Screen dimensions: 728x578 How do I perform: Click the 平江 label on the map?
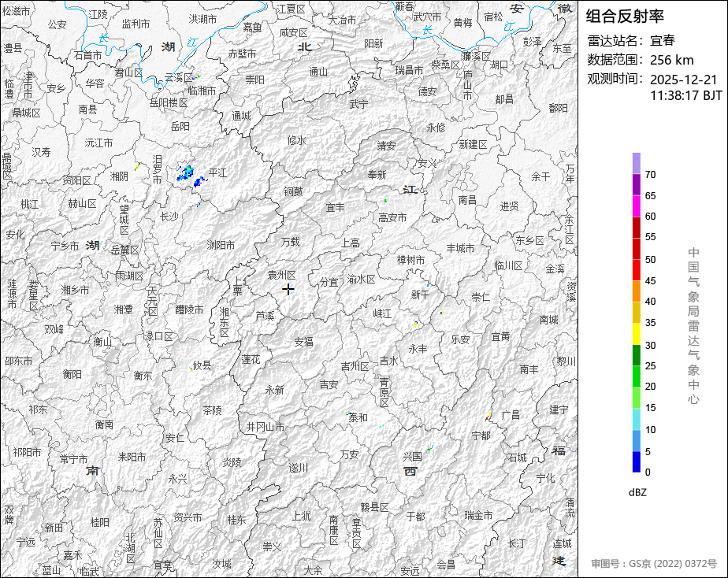[217, 173]
